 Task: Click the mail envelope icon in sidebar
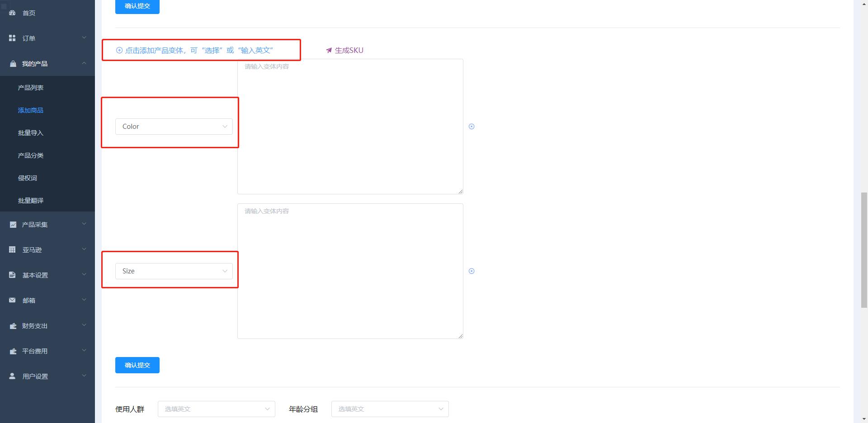(x=12, y=301)
